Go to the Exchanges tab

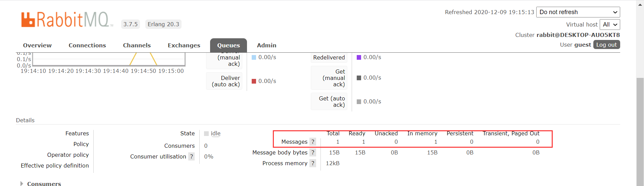point(184,45)
